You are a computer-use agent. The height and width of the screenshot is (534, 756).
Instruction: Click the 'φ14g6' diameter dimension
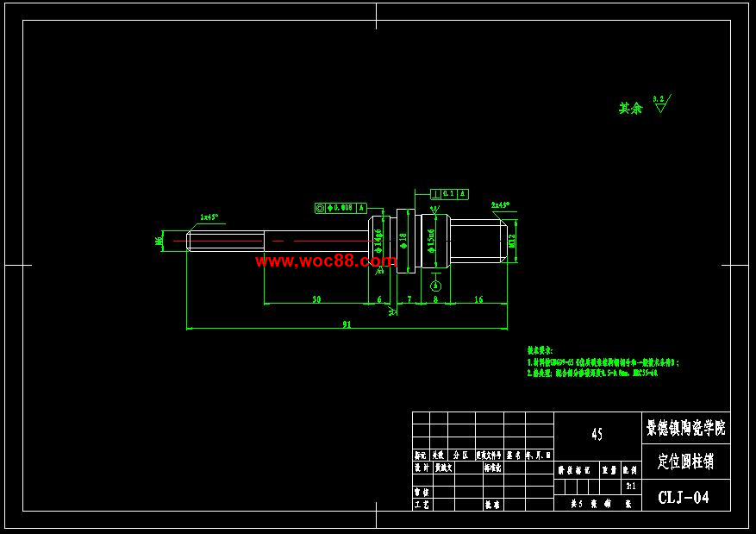[378, 241]
